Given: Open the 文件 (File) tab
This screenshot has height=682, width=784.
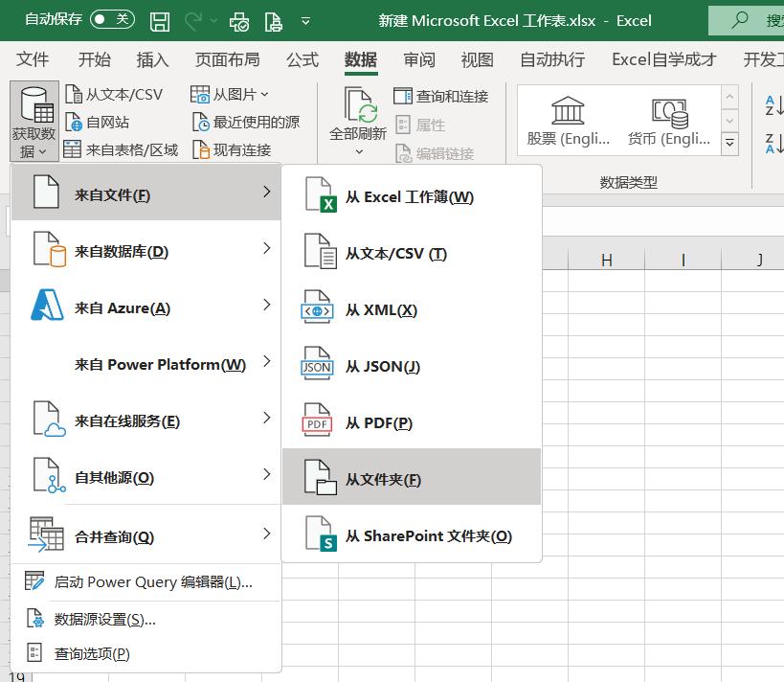Looking at the screenshot, I should pos(33,59).
